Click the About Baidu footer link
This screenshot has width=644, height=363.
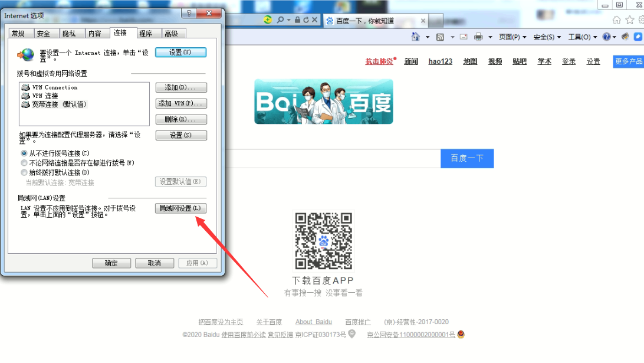[314, 322]
